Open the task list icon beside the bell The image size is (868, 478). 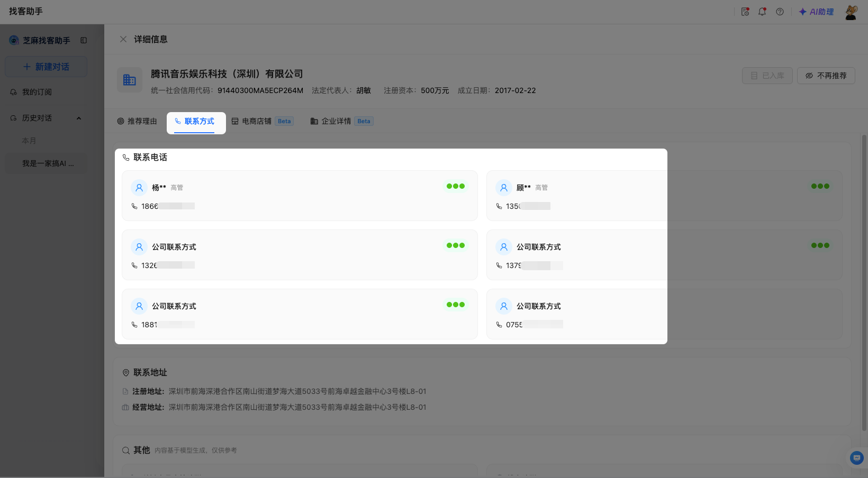click(745, 12)
